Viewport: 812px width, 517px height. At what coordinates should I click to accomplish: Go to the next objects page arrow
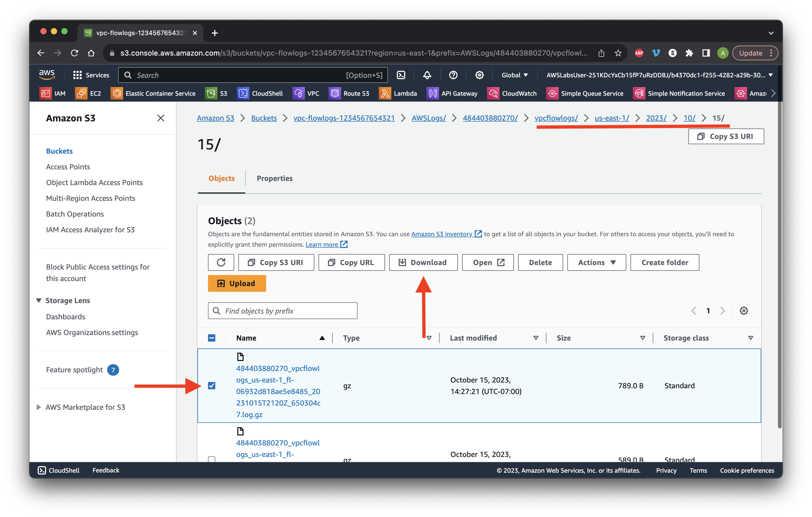tap(722, 310)
